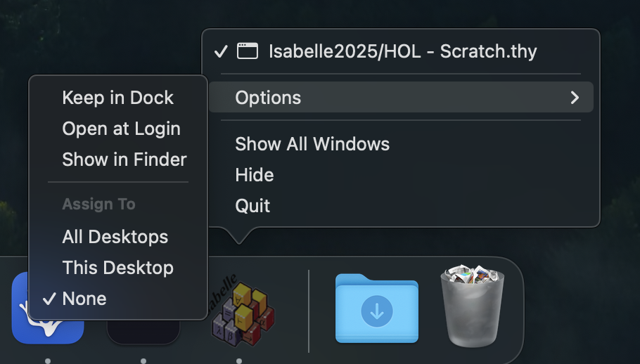Click the window icon beside Isabelle2025/HOL title
This screenshot has width=640, height=364.
246,51
